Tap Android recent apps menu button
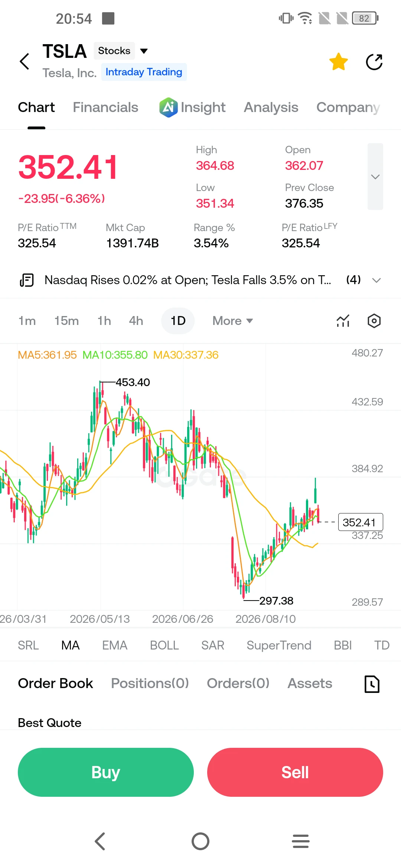This screenshot has height=868, width=401. tap(301, 841)
